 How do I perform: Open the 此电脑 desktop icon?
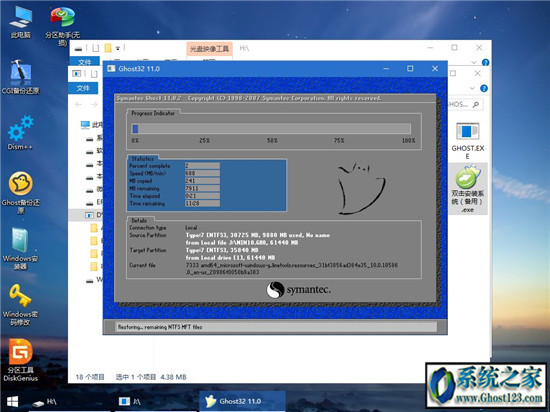point(20,22)
